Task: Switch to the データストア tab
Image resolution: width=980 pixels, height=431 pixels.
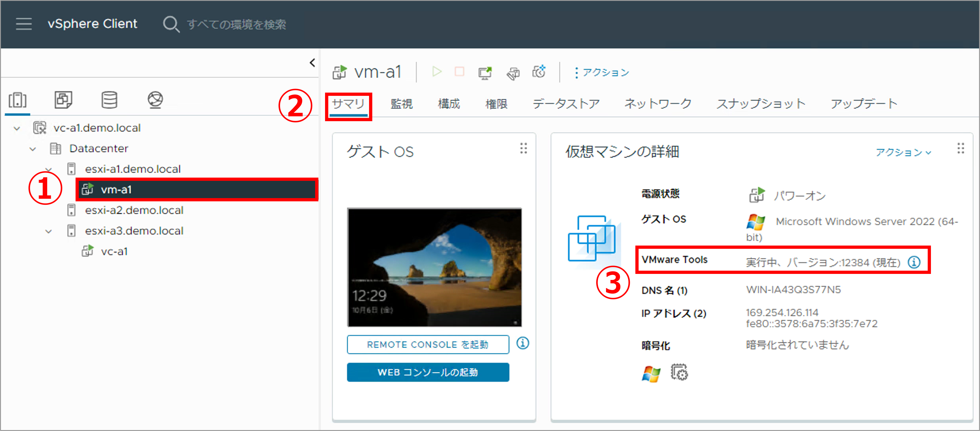Action: click(x=566, y=103)
